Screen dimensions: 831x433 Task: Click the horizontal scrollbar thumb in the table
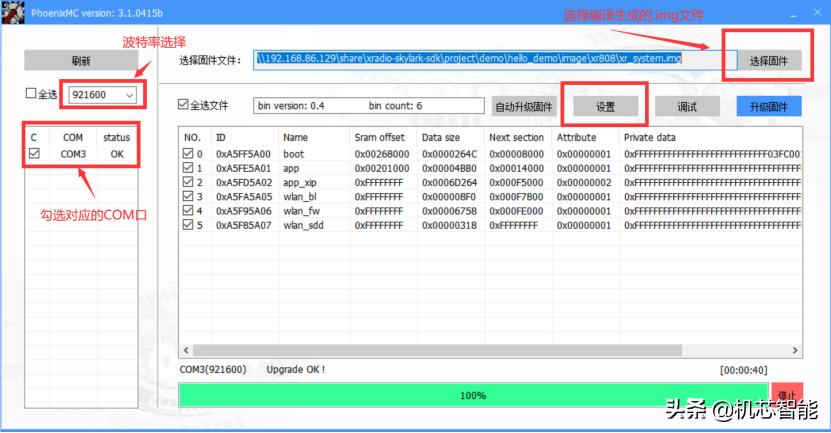click(437, 350)
